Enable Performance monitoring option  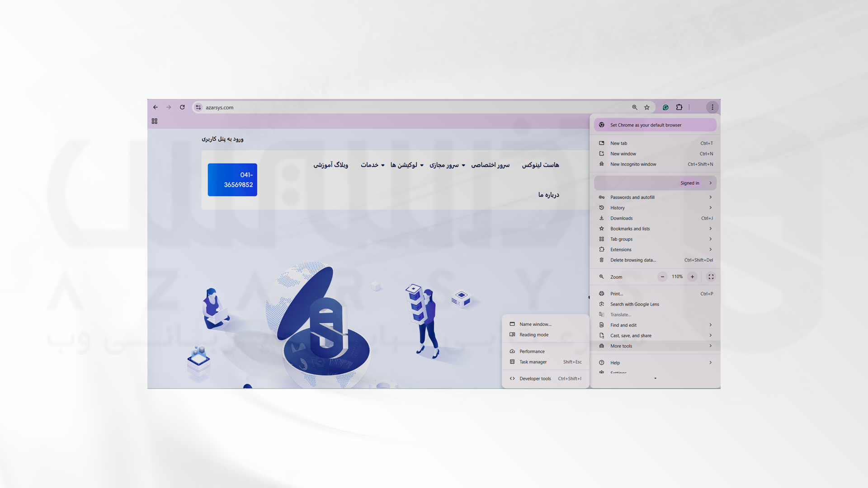[x=533, y=351]
